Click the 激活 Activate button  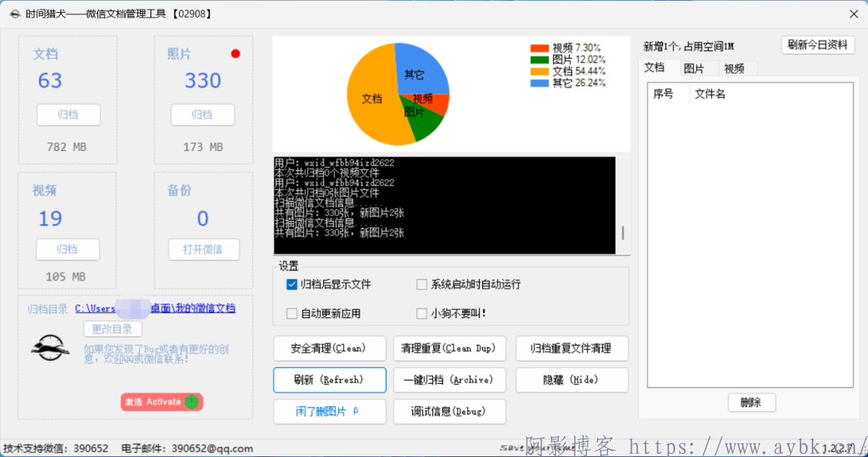[162, 402]
